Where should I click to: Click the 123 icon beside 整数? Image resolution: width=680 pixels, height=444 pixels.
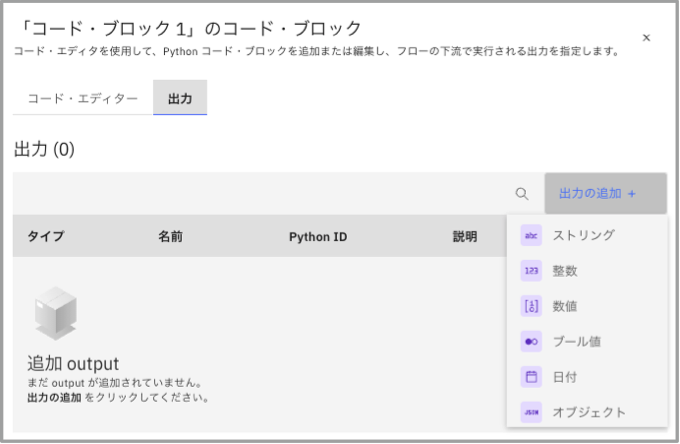[531, 270]
